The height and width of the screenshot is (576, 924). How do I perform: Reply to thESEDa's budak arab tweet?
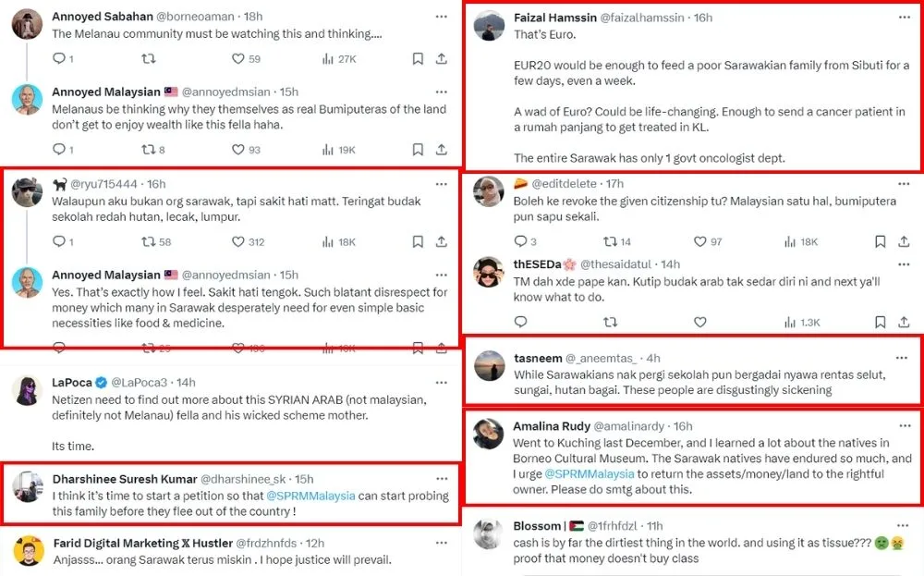click(x=520, y=323)
